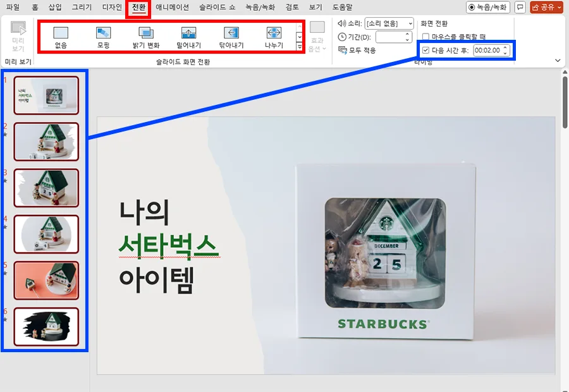Click the 녹음/녹화 button at top right
The image size is (569, 392).
[489, 7]
